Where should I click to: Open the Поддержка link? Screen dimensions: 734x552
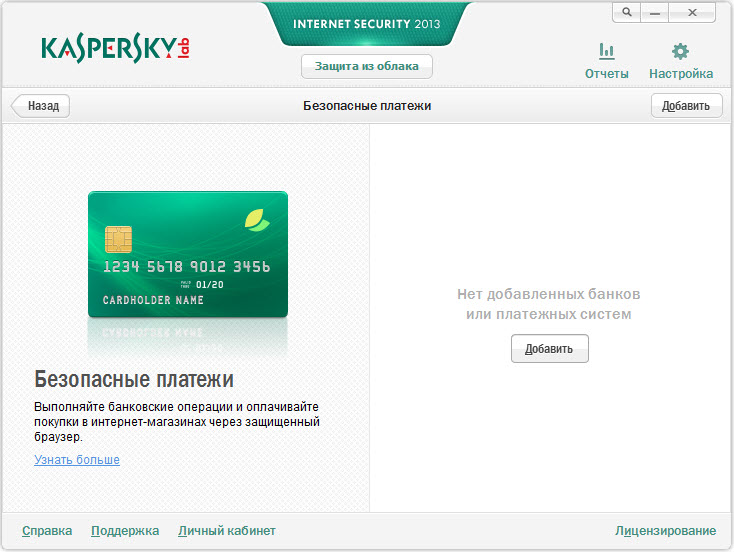click(x=125, y=530)
